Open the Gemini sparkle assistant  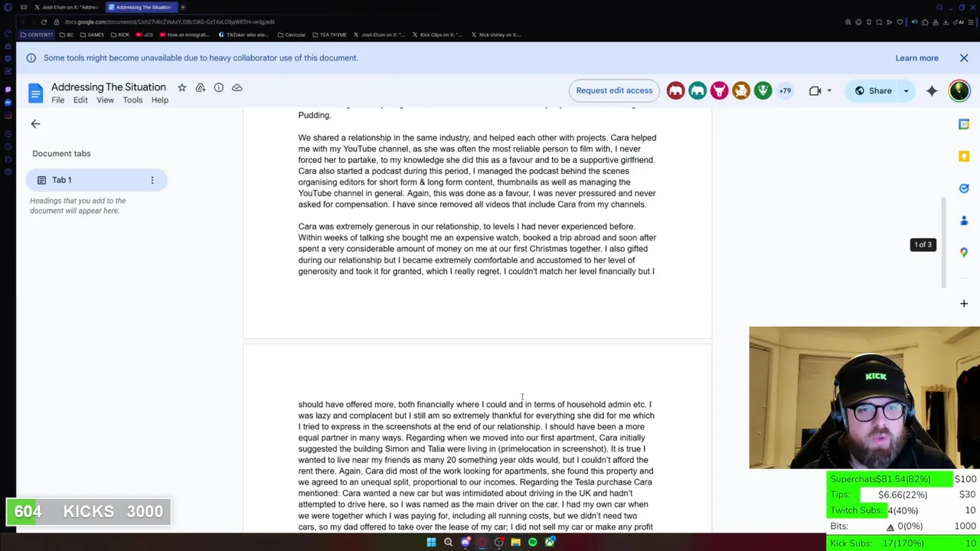tap(932, 90)
